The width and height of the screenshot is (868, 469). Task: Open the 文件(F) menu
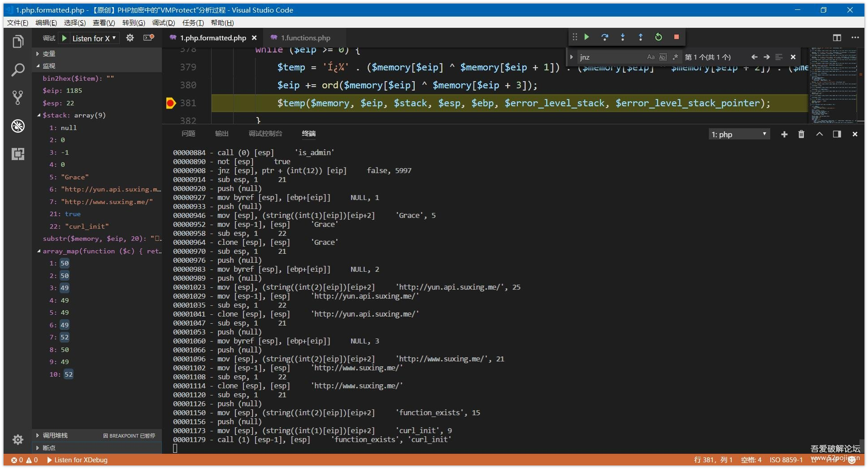pyautogui.click(x=17, y=23)
